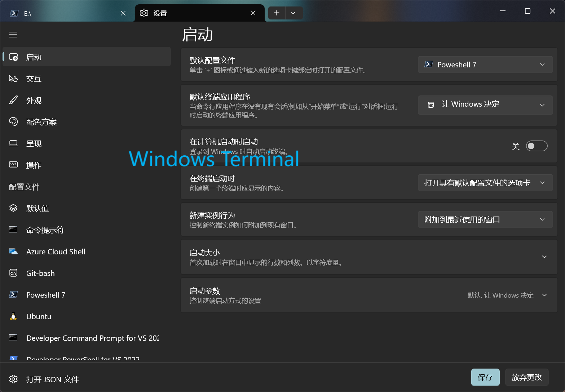
Task: Click the plus icon to open new tab
Action: [x=277, y=13]
